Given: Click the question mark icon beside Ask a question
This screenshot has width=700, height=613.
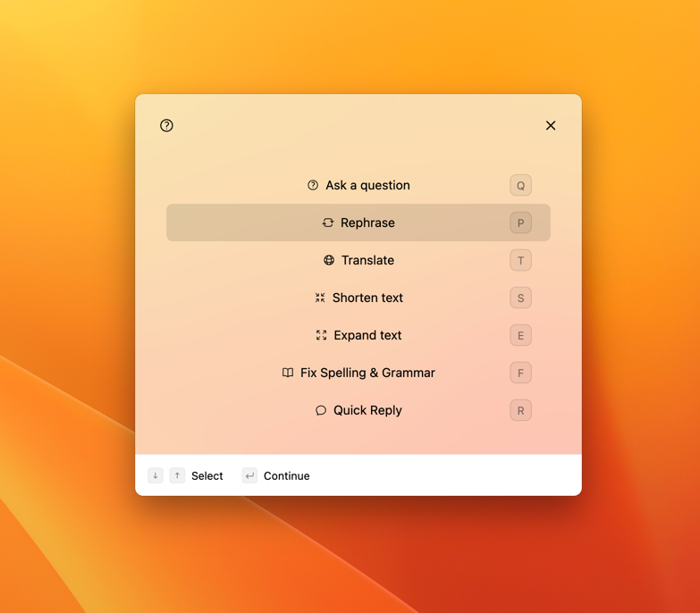Looking at the screenshot, I should point(313,185).
